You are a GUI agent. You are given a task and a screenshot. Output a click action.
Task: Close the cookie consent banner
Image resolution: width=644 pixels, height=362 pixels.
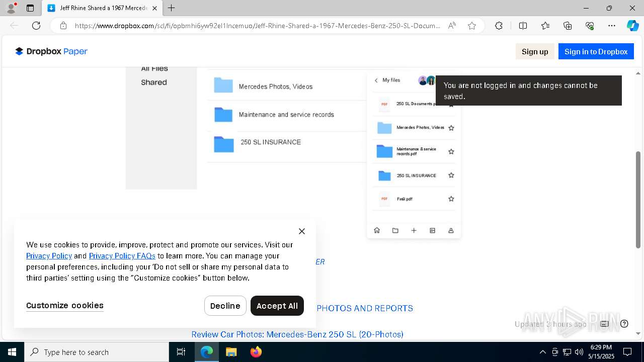[x=302, y=231]
